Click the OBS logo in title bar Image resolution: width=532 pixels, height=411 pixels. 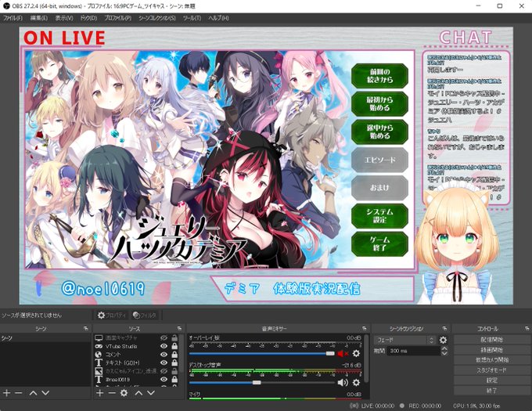point(6,6)
